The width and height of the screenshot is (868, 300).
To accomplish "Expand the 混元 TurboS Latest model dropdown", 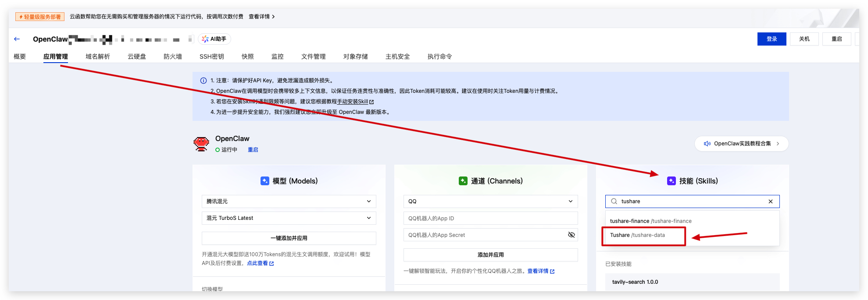I will coord(289,218).
